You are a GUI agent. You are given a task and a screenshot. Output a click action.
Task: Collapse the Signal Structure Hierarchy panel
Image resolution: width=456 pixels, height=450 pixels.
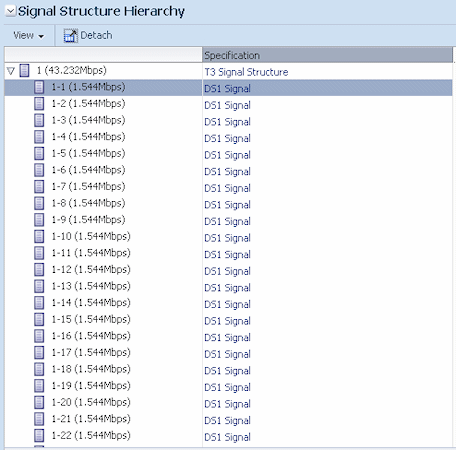pyautogui.click(x=11, y=11)
